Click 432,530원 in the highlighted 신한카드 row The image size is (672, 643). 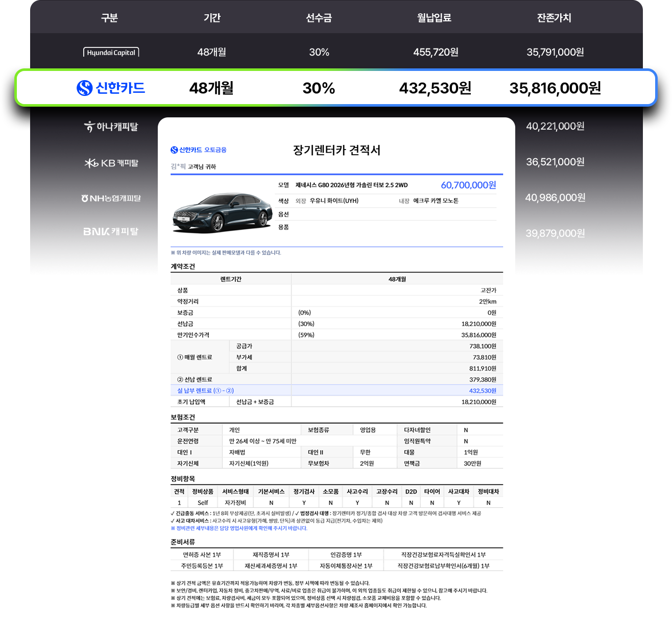tap(435, 88)
